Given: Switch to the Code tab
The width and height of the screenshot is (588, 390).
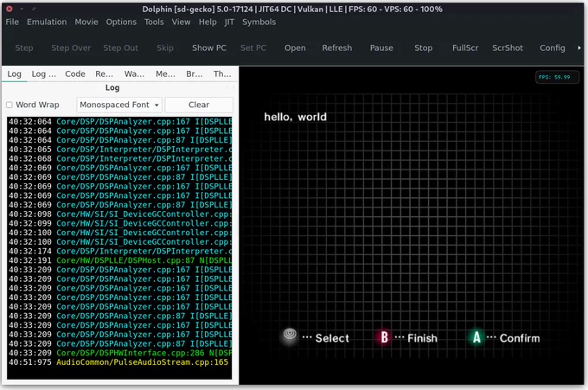Looking at the screenshot, I should (75, 74).
